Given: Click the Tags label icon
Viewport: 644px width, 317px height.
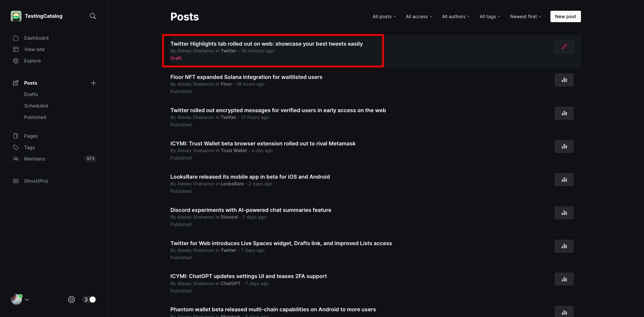Looking at the screenshot, I should 16,147.
